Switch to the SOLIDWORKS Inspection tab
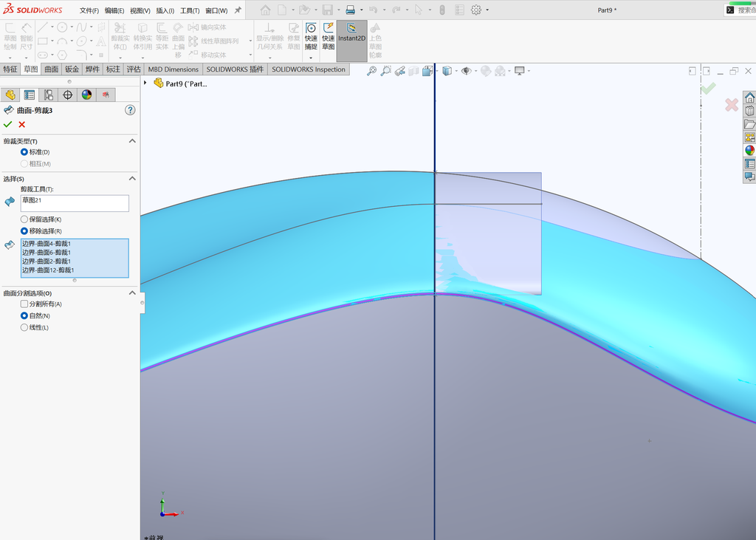756x540 pixels. point(309,69)
